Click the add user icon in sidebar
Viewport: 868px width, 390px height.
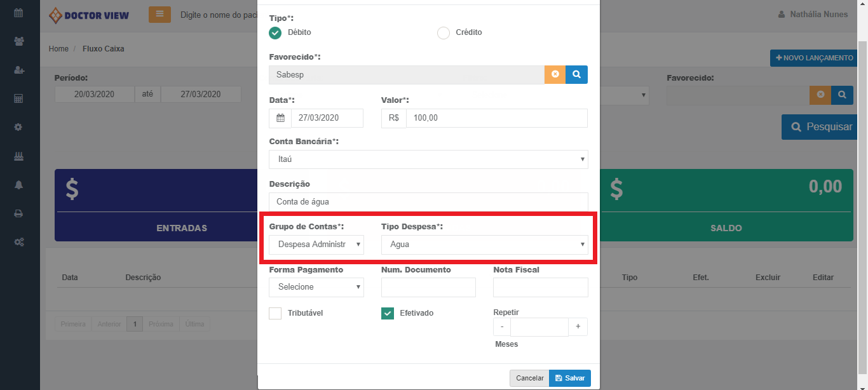[18, 70]
